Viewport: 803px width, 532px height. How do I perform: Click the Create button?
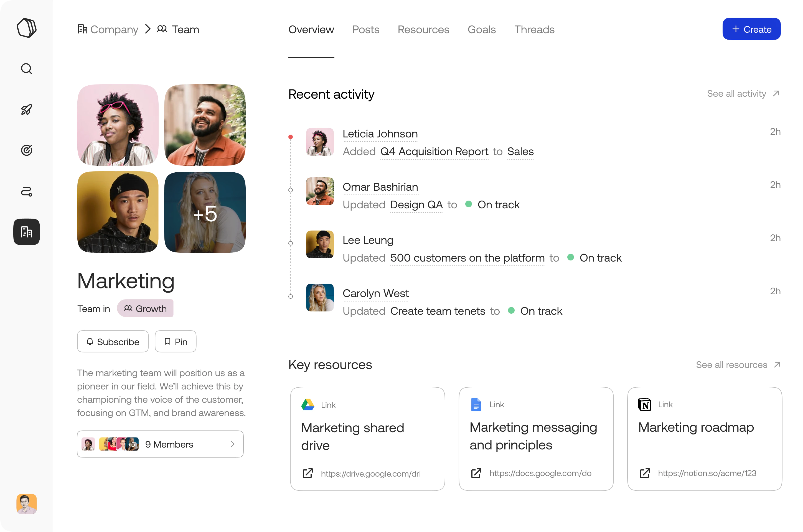(751, 29)
